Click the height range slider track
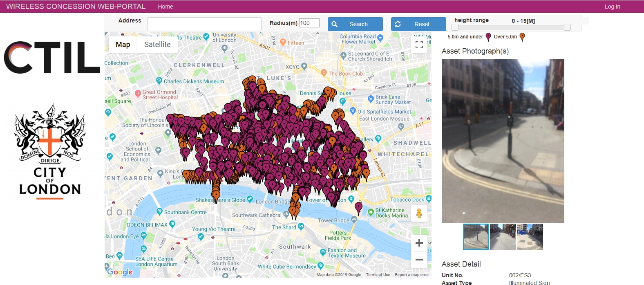The image size is (644, 285). pyautogui.click(x=511, y=27)
